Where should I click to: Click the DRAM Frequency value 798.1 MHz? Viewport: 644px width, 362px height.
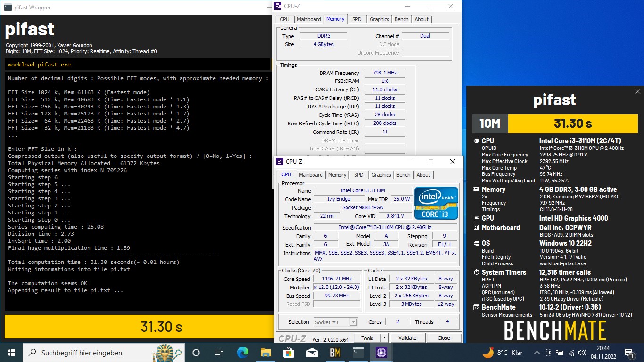385,73
